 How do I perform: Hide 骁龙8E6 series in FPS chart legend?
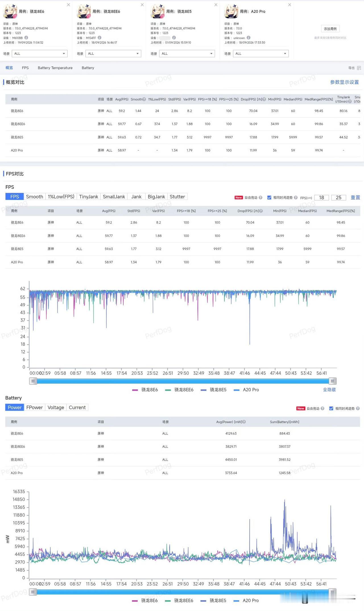[145, 390]
